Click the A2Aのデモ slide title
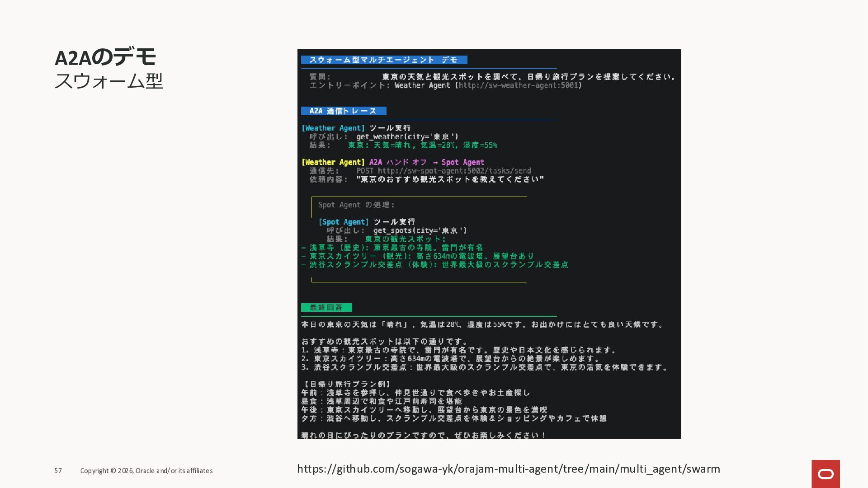The image size is (868, 488). [x=105, y=57]
